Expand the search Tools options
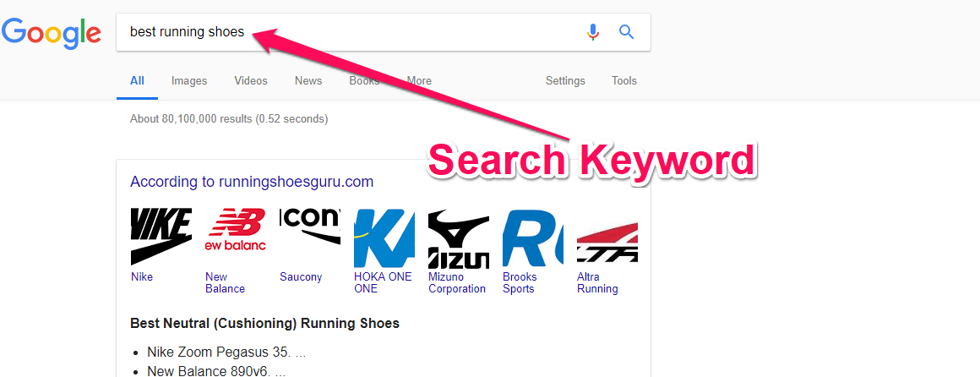Screen dimensions: 980x377 pos(623,80)
